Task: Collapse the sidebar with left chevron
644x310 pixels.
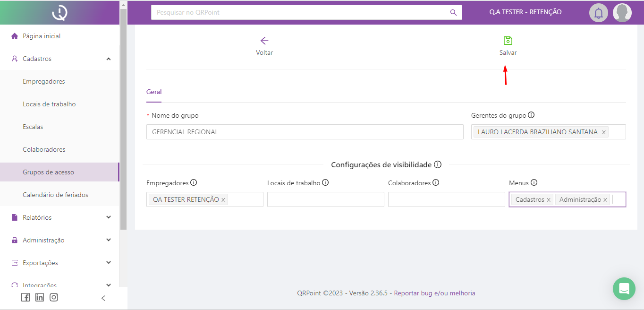Action: point(103,298)
